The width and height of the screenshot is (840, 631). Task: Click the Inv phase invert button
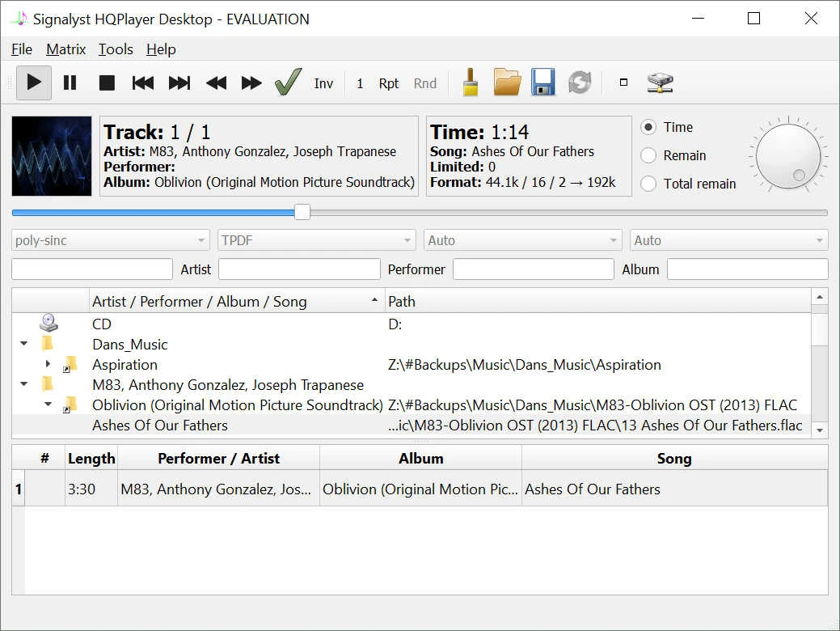tap(323, 83)
